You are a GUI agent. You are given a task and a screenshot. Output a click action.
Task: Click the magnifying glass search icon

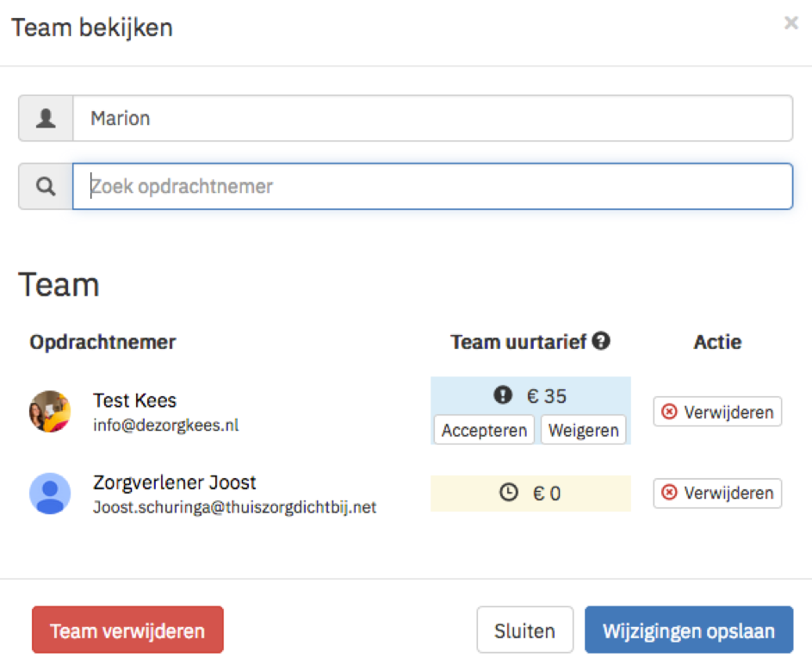46,186
